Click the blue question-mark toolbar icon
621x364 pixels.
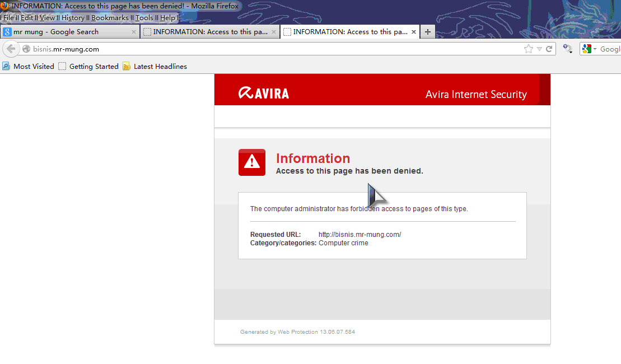click(x=566, y=47)
